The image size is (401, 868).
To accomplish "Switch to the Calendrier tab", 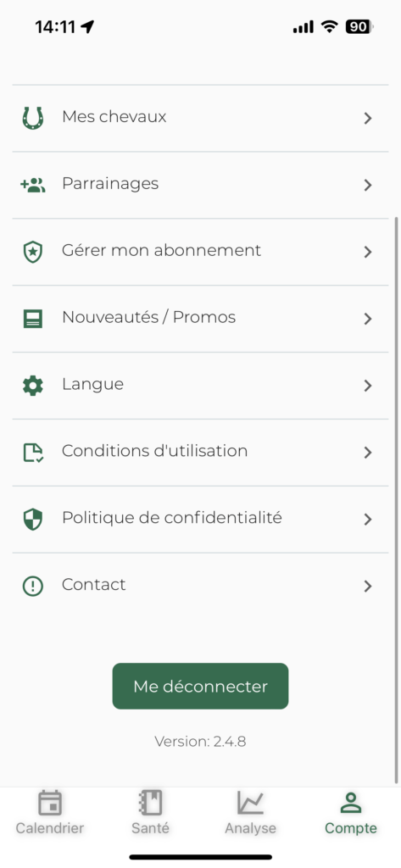I will tap(50, 812).
